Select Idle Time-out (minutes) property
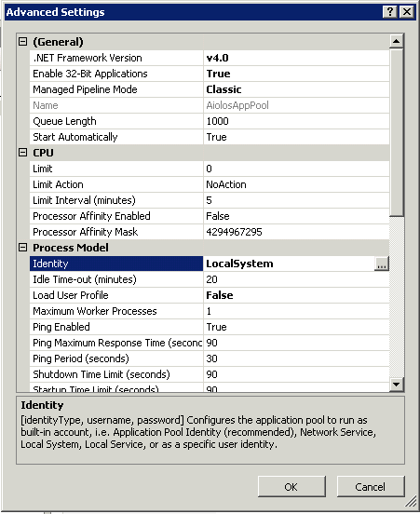The image size is (420, 514). coord(116,279)
